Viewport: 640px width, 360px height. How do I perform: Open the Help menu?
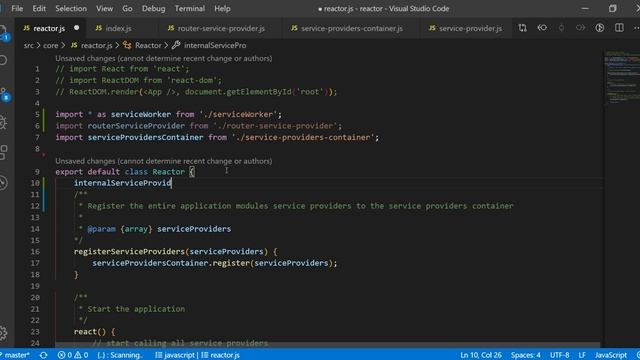(x=222, y=9)
